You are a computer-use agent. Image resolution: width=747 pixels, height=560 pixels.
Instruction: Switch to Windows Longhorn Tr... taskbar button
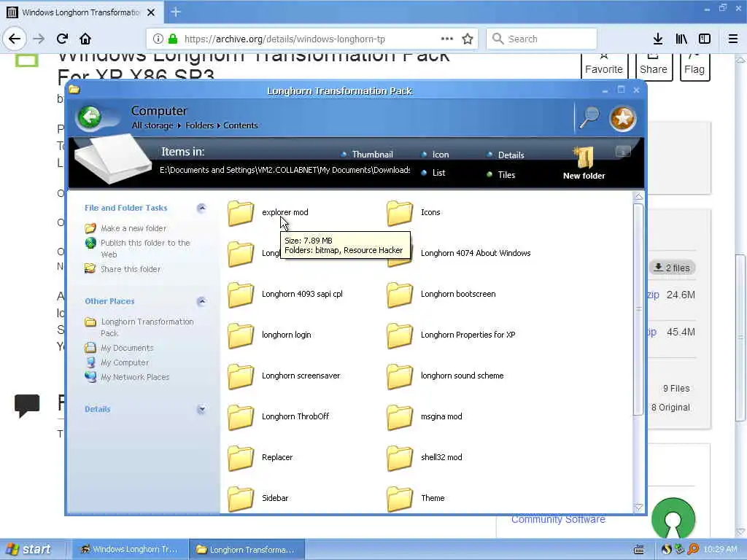(x=130, y=550)
